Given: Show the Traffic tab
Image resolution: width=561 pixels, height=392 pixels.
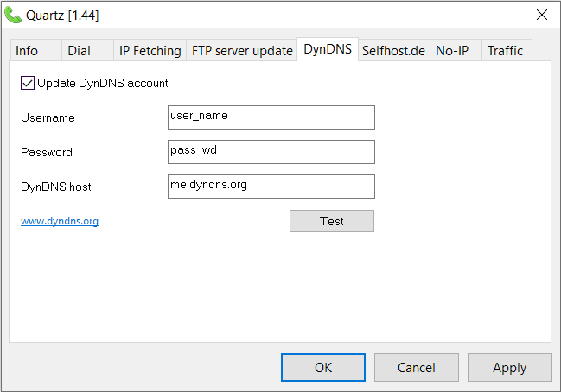Looking at the screenshot, I should pos(505,51).
